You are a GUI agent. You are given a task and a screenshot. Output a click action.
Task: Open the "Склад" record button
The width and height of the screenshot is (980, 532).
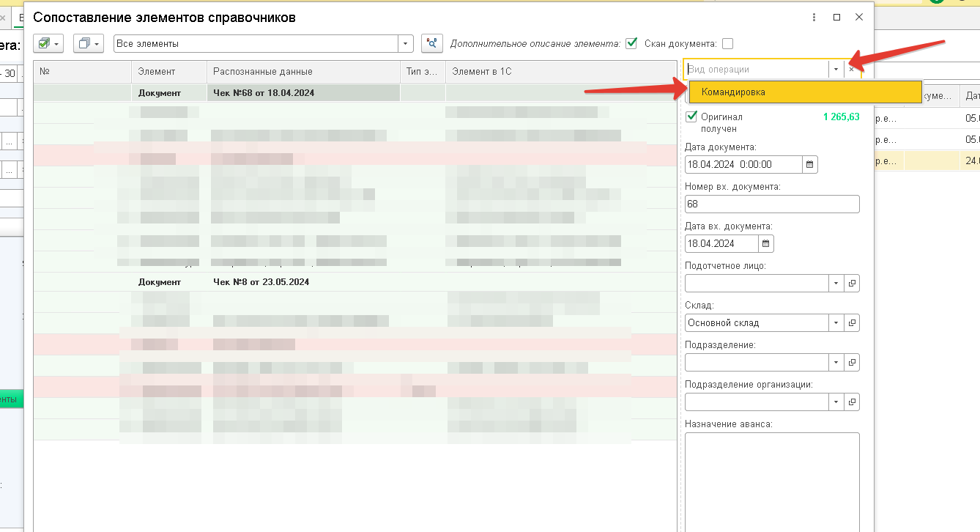853,322
